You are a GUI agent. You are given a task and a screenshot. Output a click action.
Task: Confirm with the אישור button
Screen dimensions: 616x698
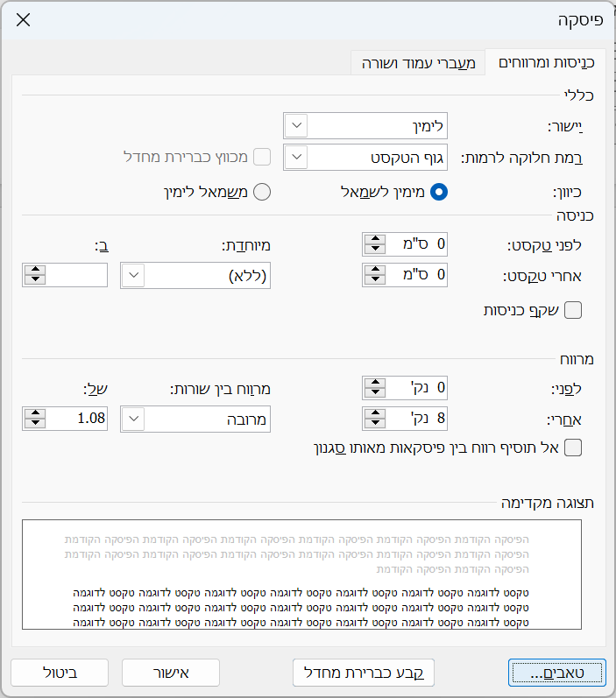171,673
